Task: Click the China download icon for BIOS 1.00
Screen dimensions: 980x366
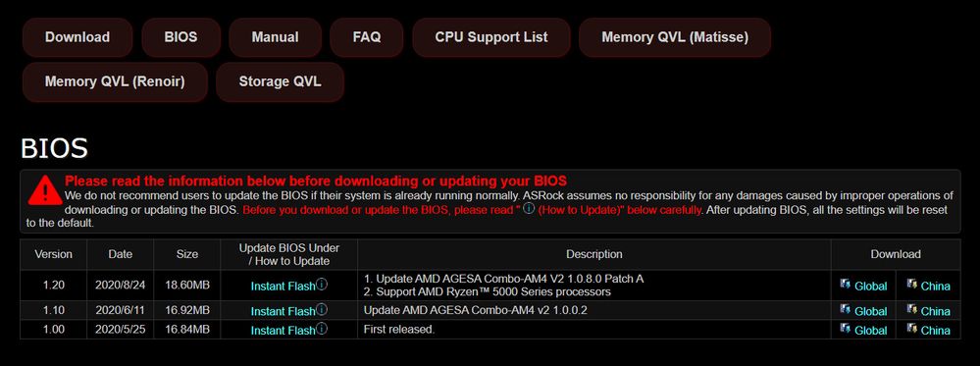Action: pos(912,329)
